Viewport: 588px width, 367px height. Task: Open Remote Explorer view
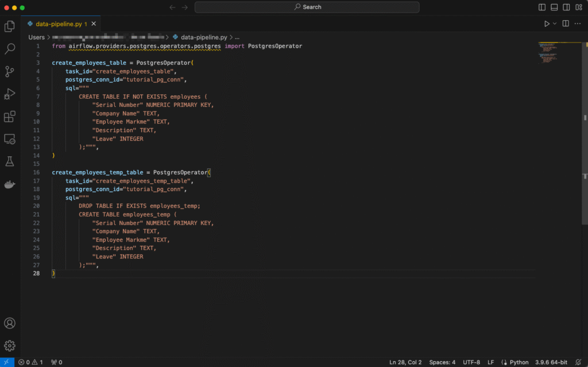point(10,139)
